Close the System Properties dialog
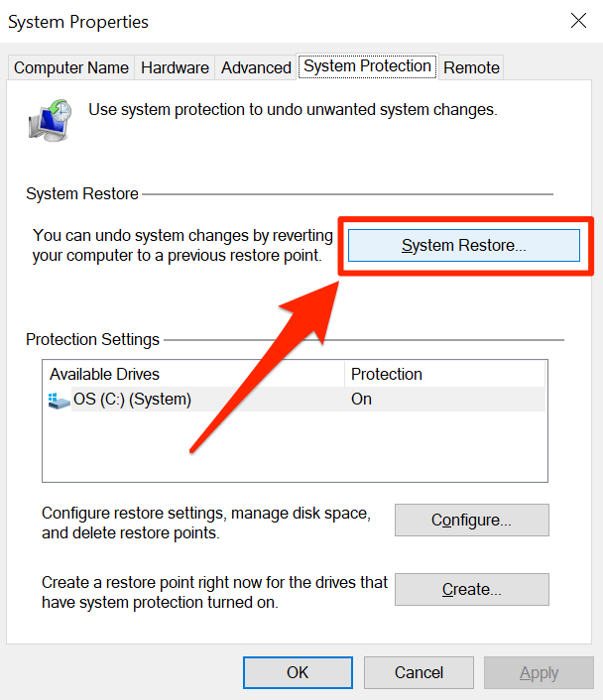The image size is (603, 700). 578,20
